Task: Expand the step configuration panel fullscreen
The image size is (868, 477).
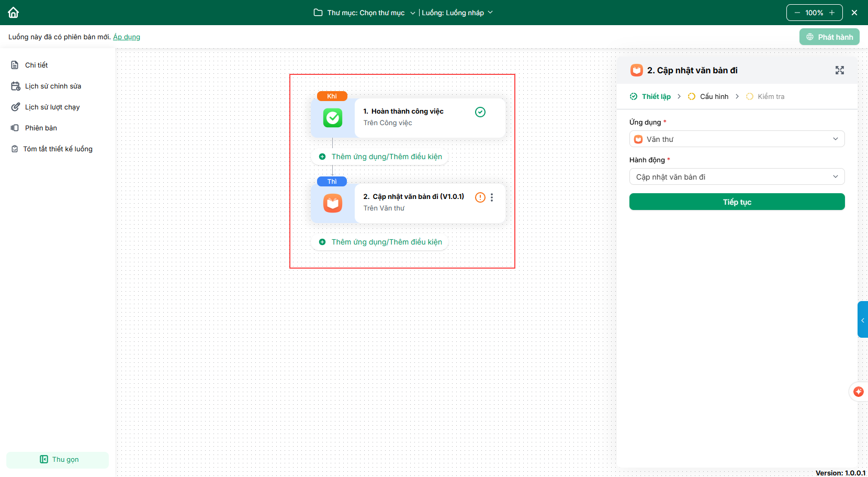Action: 839,70
